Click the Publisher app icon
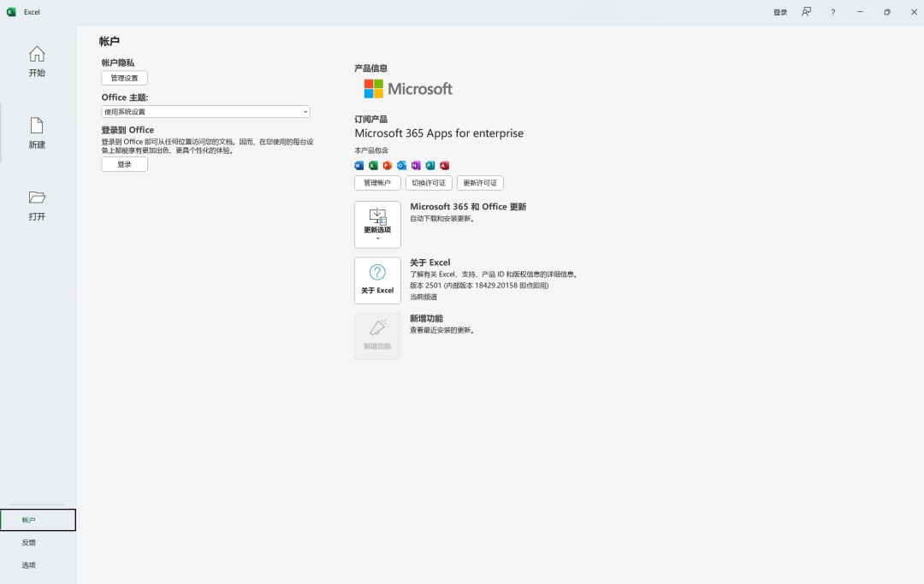 coord(430,165)
